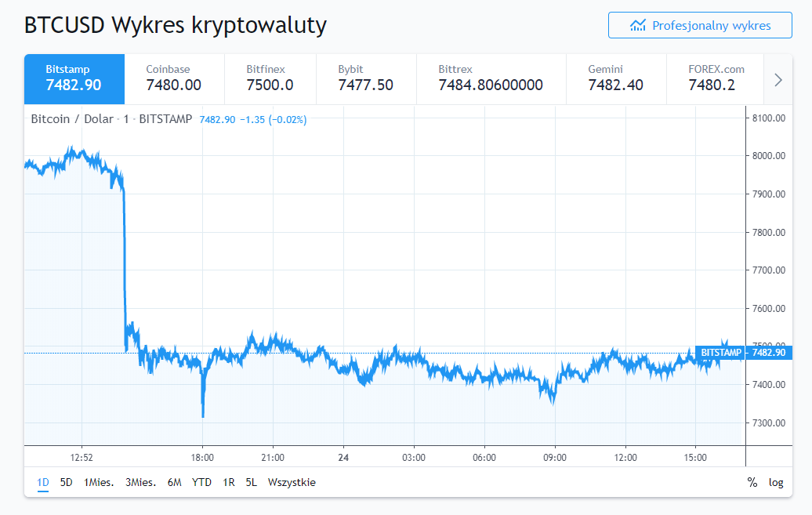The width and height of the screenshot is (812, 515).
Task: Toggle the percent scale option
Action: [752, 482]
